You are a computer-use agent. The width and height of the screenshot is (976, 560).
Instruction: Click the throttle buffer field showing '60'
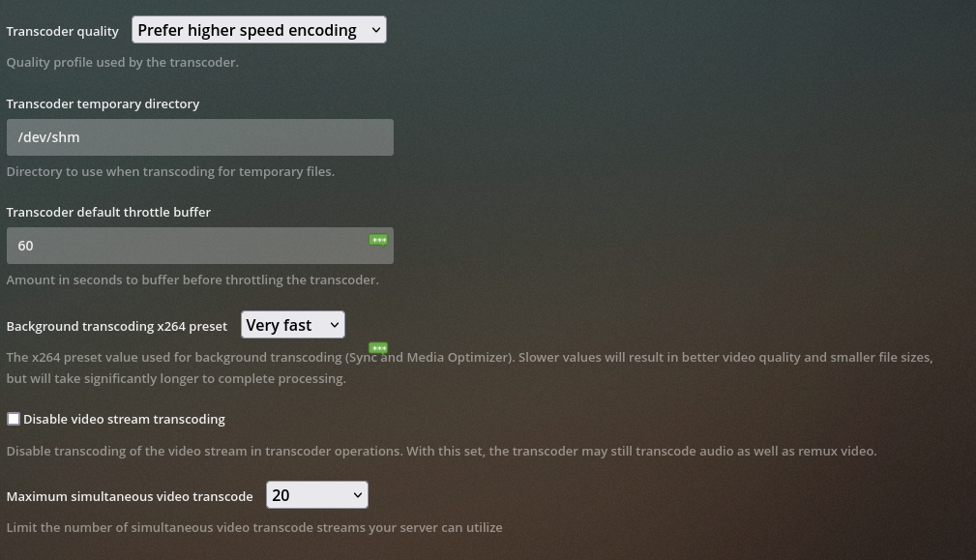(x=174, y=245)
